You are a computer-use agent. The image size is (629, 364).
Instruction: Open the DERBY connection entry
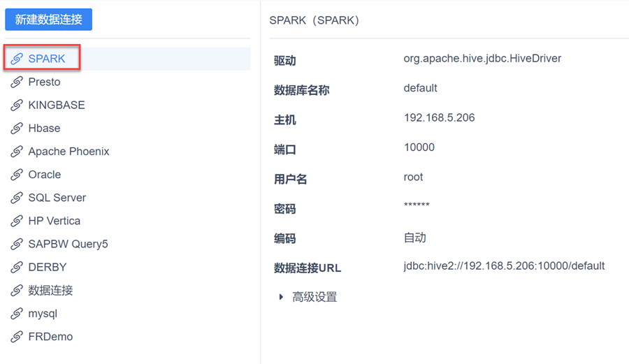point(47,267)
